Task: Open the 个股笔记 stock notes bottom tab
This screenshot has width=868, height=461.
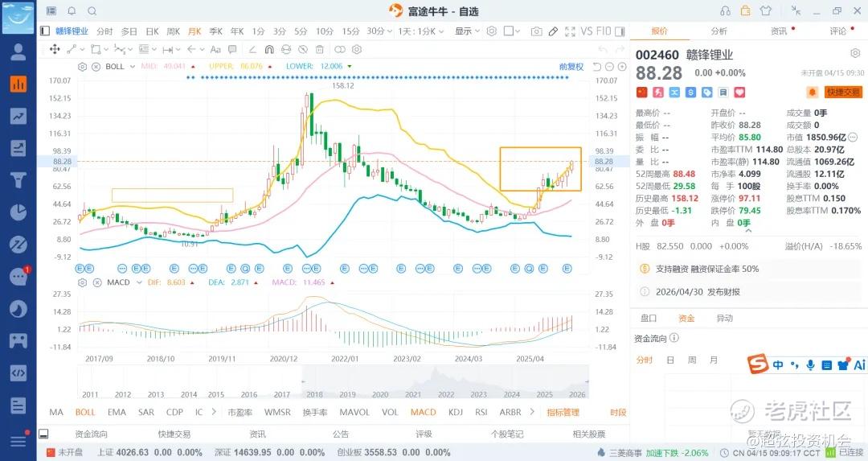Action: 506,434
